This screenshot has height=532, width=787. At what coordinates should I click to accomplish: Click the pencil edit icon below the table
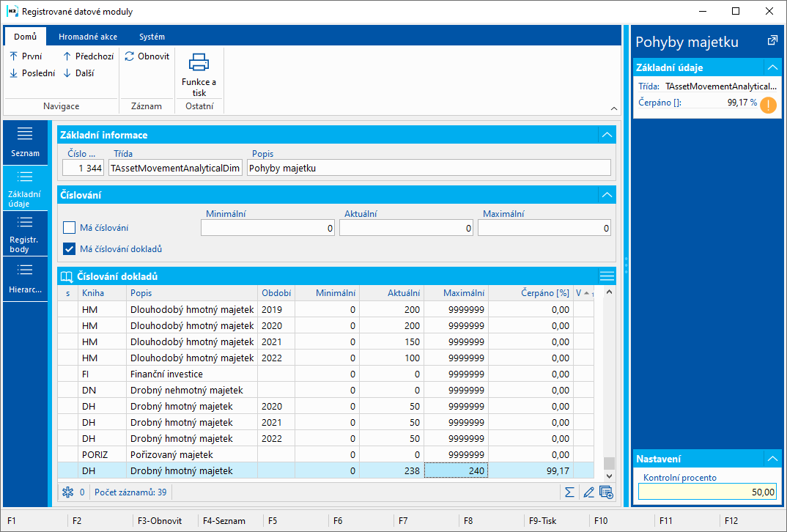(x=588, y=492)
